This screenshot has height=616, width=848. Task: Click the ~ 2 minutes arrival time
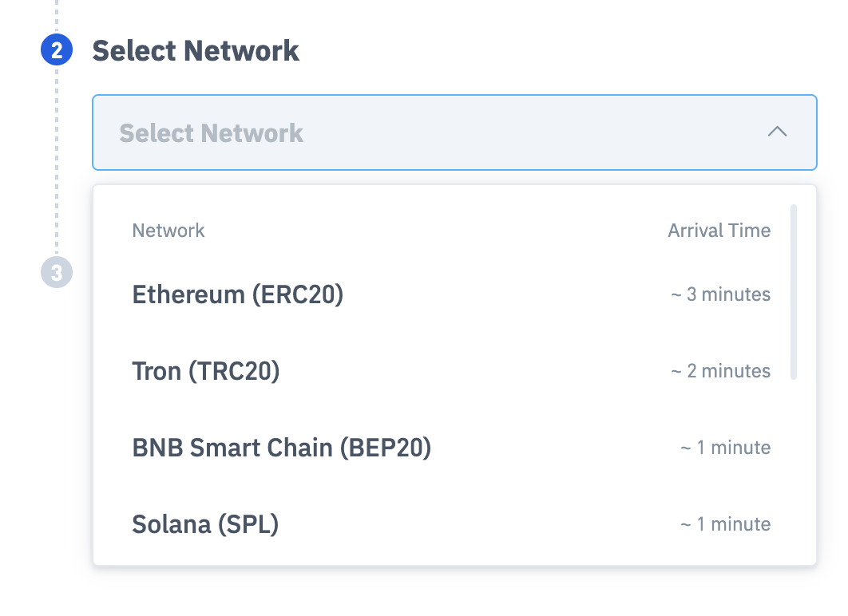(720, 371)
